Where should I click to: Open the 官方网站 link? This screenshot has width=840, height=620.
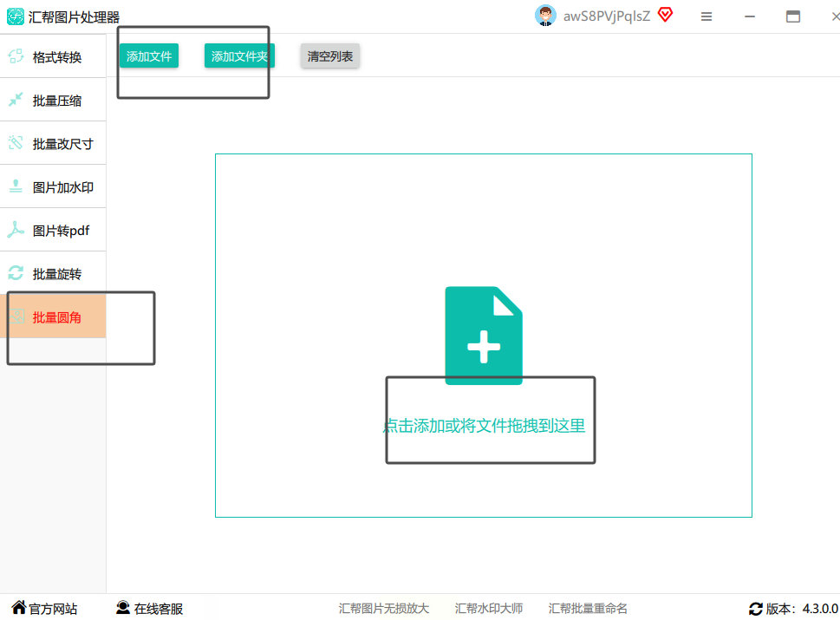[45, 608]
